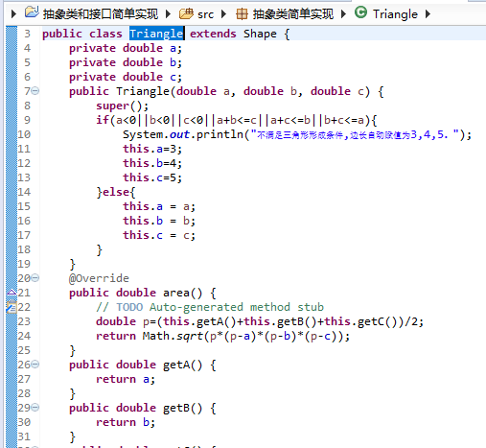Click 'this.b = b;' on line 16
This screenshot has width=486, height=448.
tap(159, 221)
